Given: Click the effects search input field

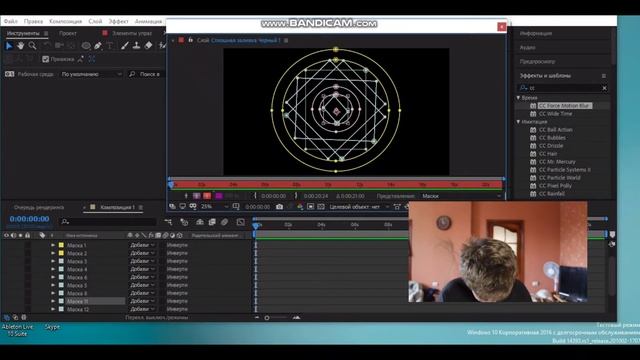Looking at the screenshot, I should [563, 88].
